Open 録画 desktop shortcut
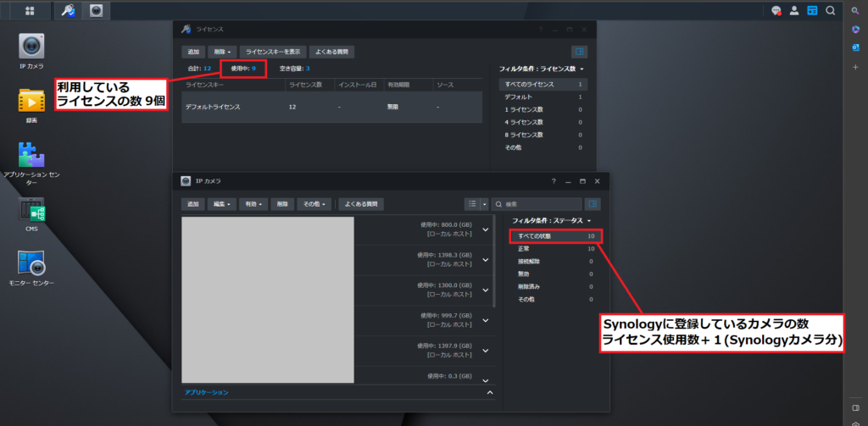Image resolution: width=868 pixels, height=426 pixels. click(x=31, y=105)
